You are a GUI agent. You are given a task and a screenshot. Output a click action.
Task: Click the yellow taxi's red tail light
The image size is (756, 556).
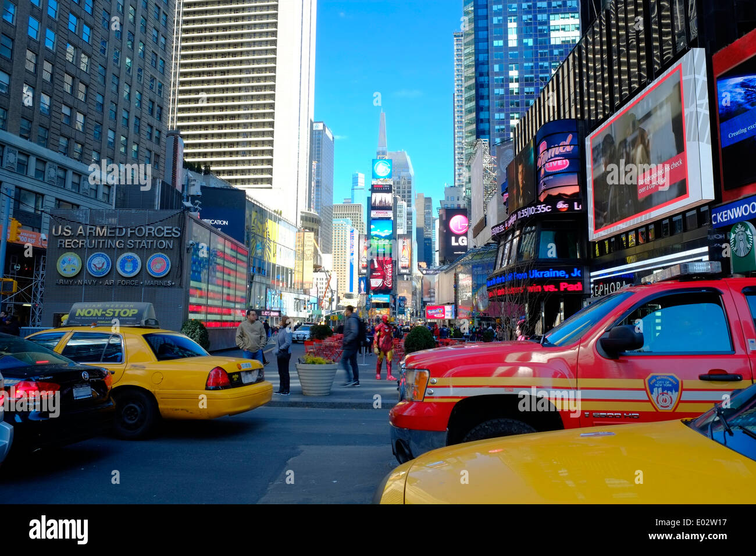coord(217,378)
